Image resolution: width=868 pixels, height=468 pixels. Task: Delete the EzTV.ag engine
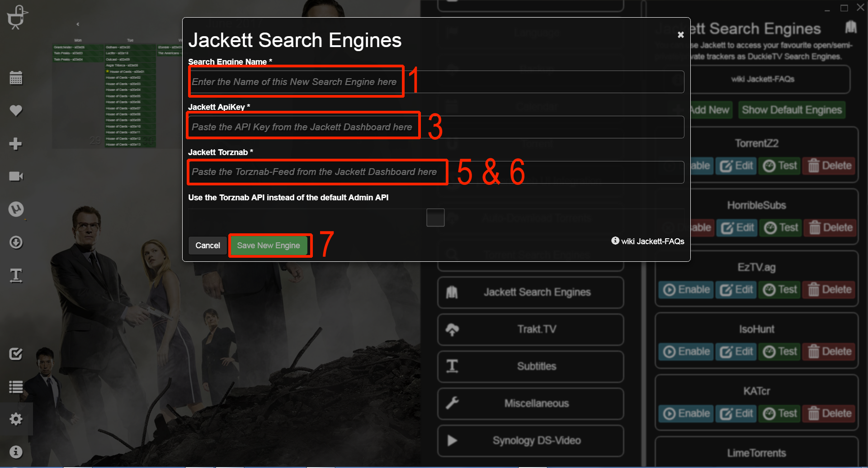click(830, 290)
